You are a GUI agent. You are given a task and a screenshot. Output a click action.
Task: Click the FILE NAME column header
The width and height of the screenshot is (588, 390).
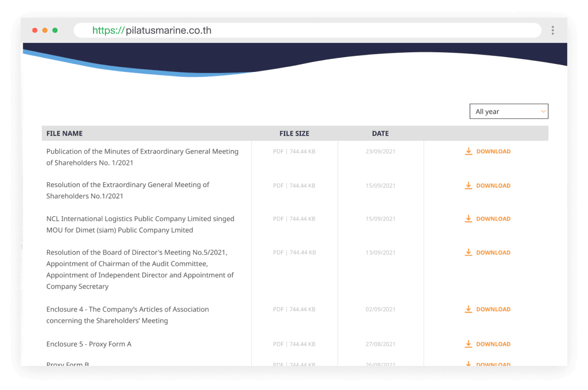65,133
